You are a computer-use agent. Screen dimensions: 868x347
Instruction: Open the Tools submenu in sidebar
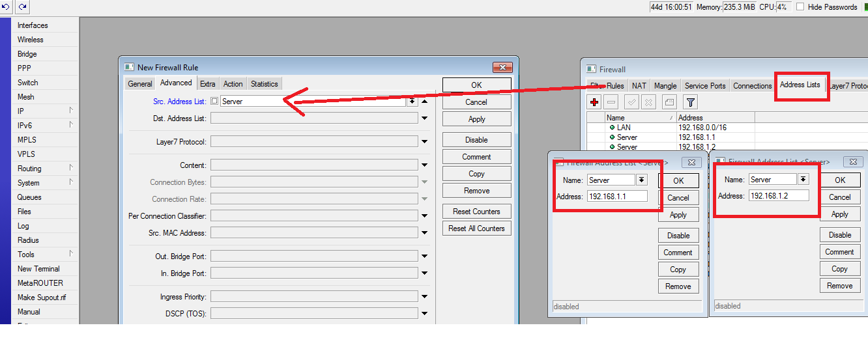pos(45,255)
